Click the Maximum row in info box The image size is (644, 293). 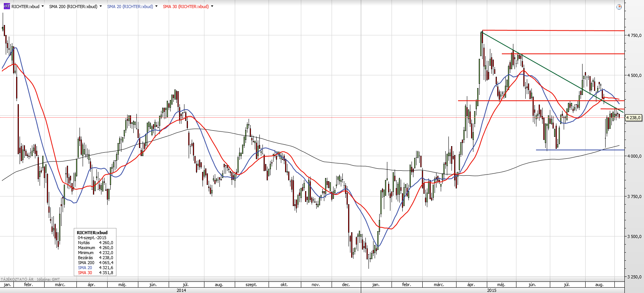coord(95,248)
